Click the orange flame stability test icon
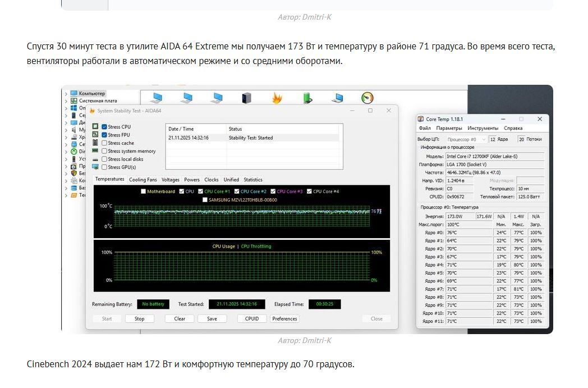The image size is (588, 388). pyautogui.click(x=277, y=98)
